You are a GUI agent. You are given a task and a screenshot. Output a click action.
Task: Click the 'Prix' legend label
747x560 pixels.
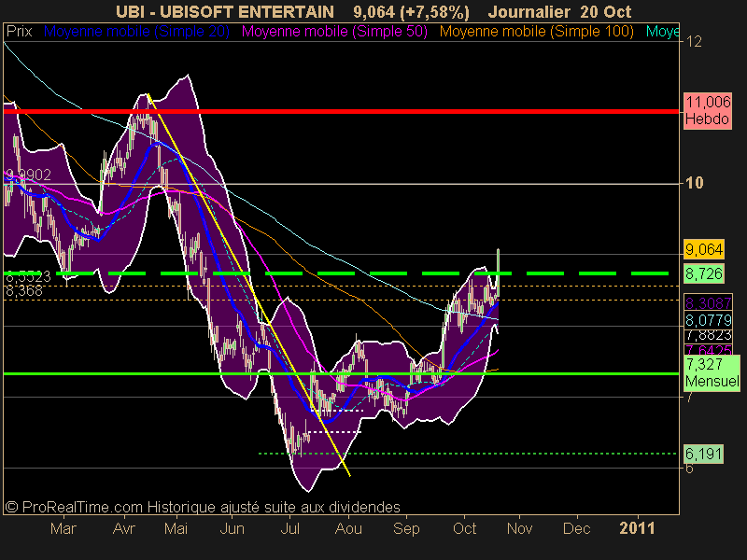[x=19, y=32]
